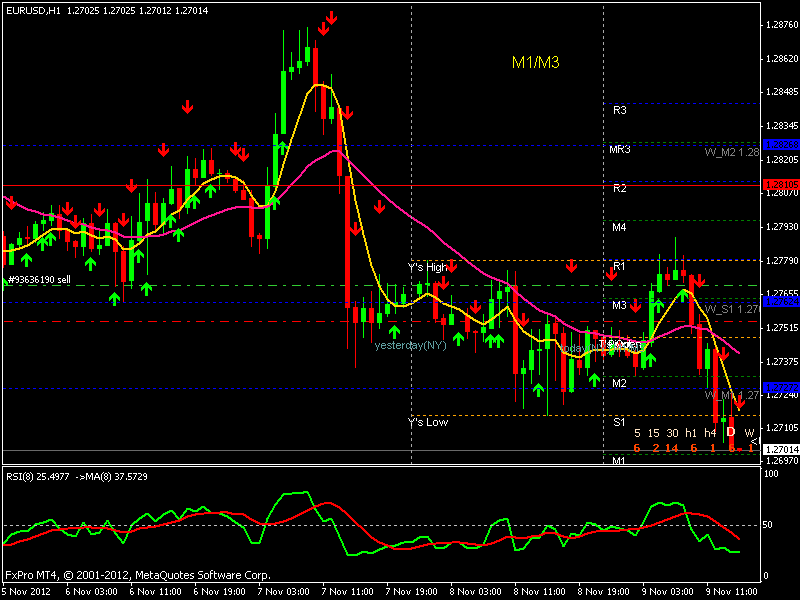Viewport: 800px width, 600px height.
Task: Select the W_M2 weekly pivot label
Action: click(x=732, y=152)
